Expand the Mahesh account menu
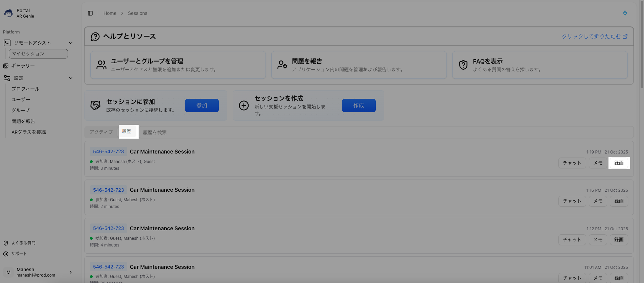This screenshot has height=283, width=644. 70,272
